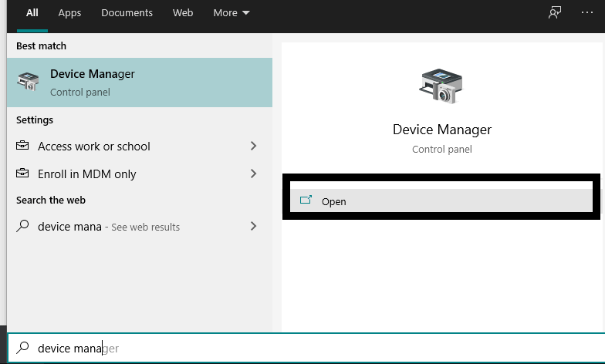Switch to the Web search tab
Viewport: 605px width, 364px height.
183,12
